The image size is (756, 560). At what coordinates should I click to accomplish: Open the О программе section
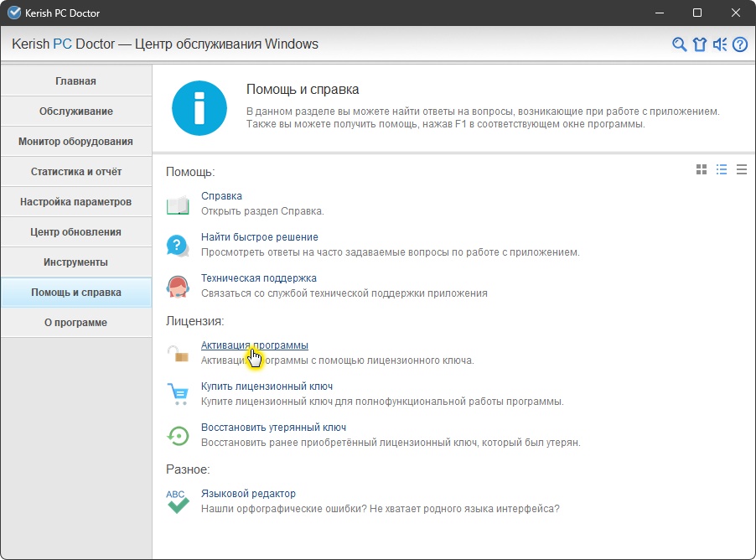(76, 323)
